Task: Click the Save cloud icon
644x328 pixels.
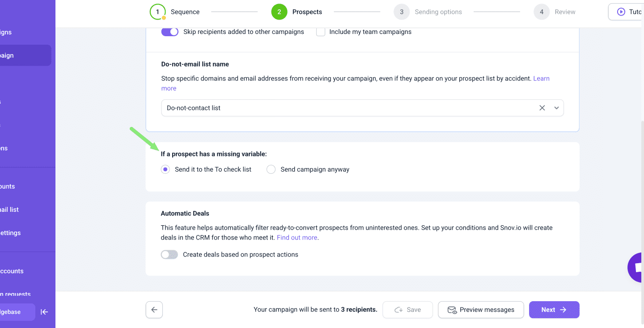Action: (x=398, y=310)
